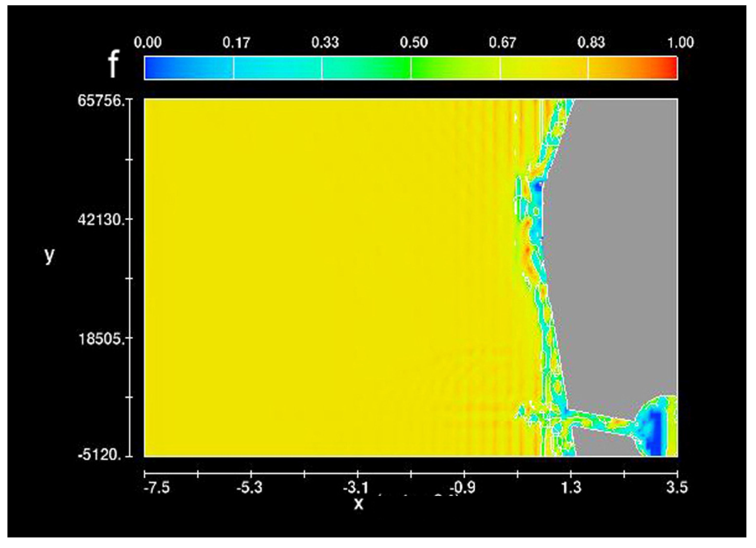Screen dimensions: 756x548
Task: Click the 42130 y-axis tick label
Action: tap(101, 220)
